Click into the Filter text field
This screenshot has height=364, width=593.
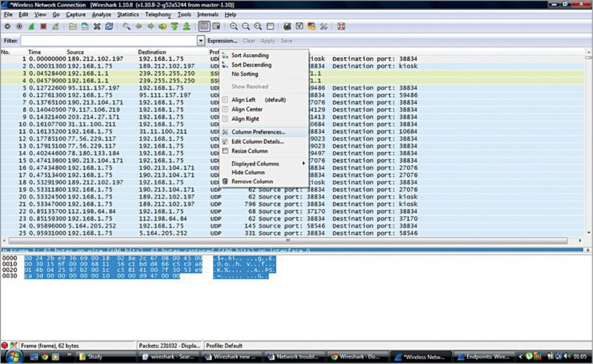107,41
